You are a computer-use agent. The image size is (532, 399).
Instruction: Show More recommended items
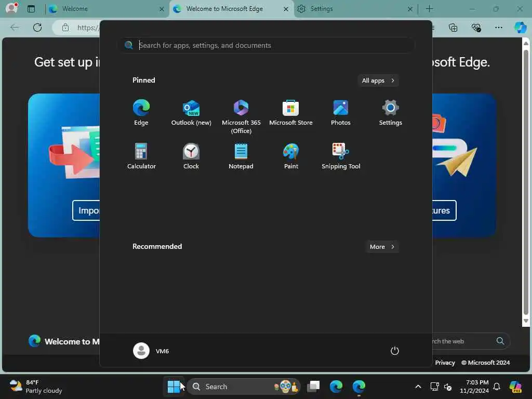point(382,247)
